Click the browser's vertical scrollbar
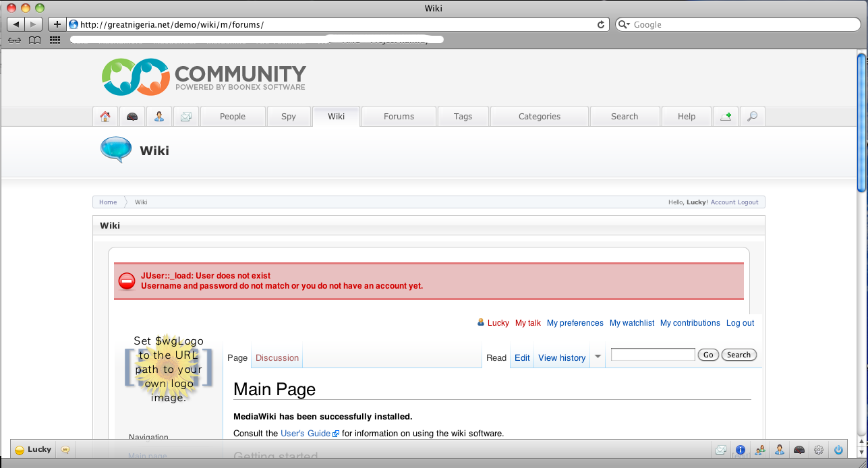The image size is (868, 468). point(863,121)
